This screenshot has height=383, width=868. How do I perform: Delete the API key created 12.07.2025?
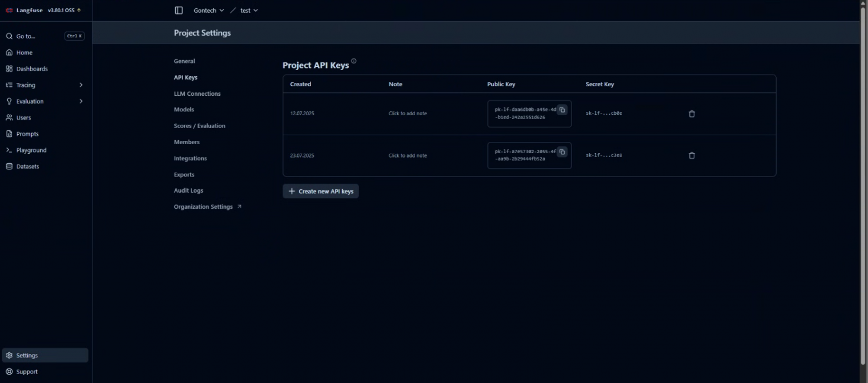(692, 114)
